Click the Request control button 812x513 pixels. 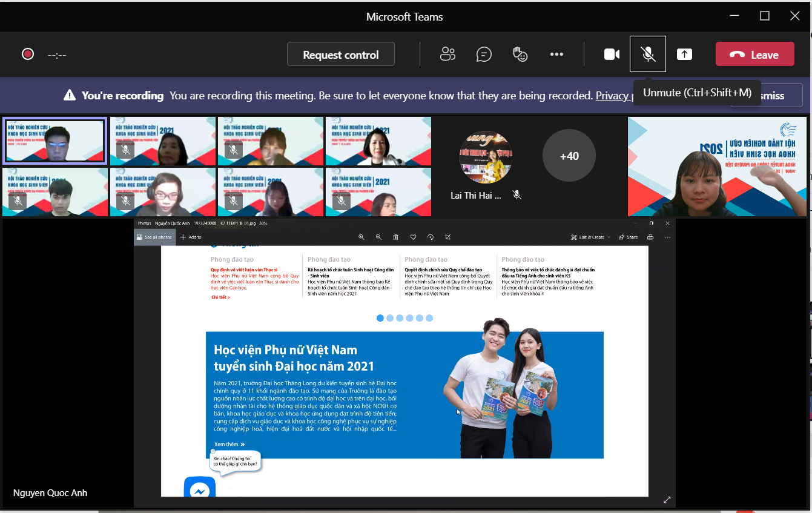pyautogui.click(x=340, y=55)
